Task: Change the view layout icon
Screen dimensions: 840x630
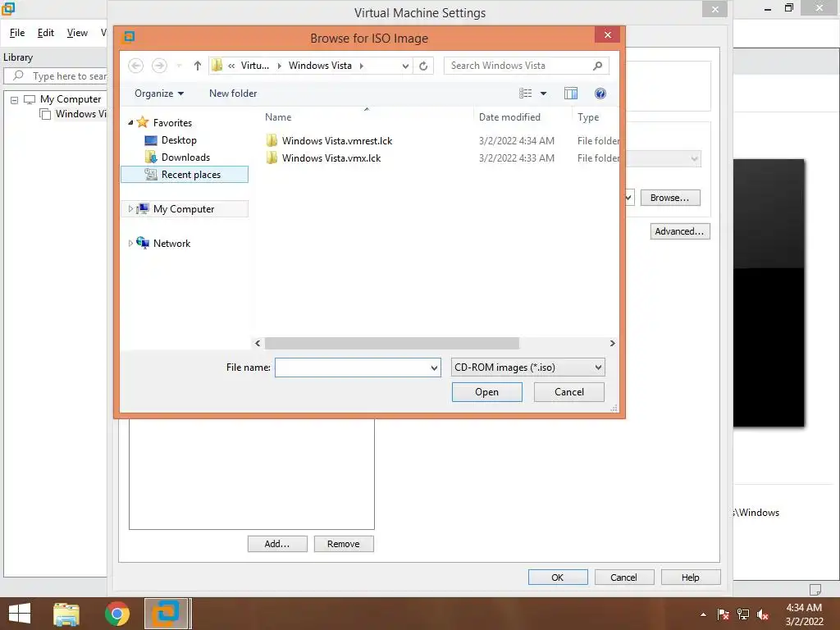Action: tap(526, 94)
